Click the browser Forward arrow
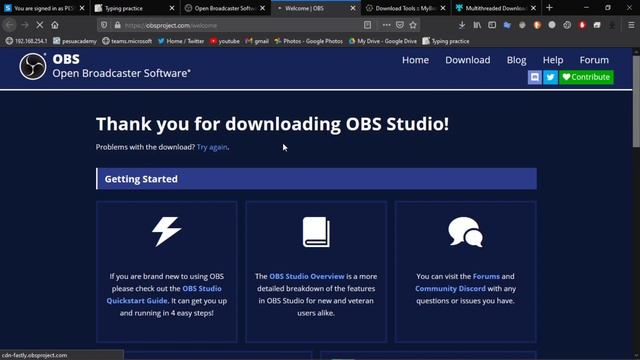Viewport: 640px width, 360px height. (x=25, y=25)
